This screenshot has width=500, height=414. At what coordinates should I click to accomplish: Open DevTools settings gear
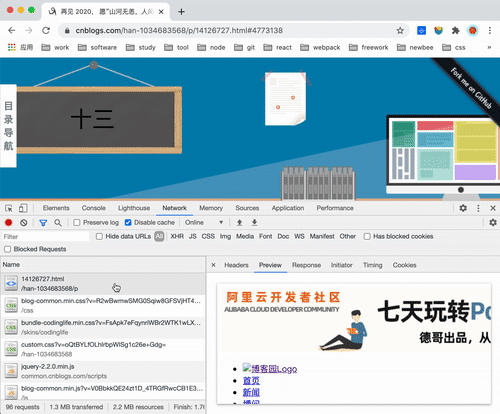[x=463, y=208]
